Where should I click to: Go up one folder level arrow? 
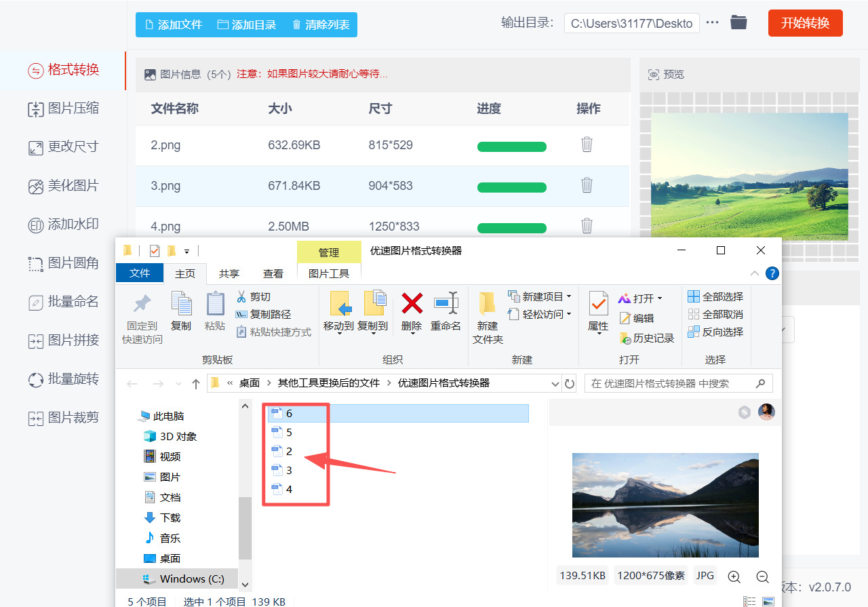(x=196, y=384)
